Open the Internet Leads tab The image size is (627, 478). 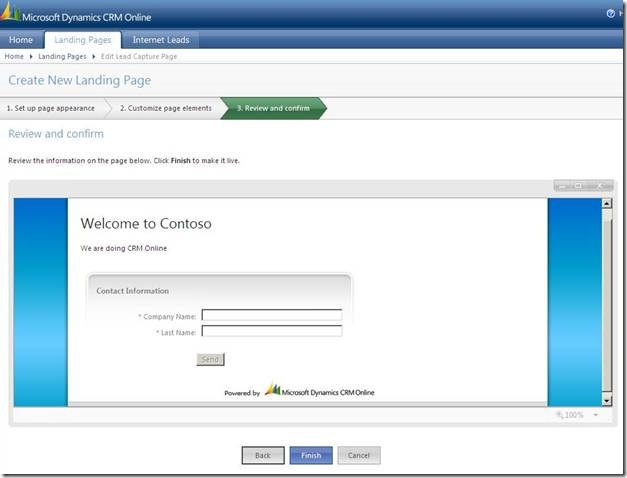[x=162, y=40]
